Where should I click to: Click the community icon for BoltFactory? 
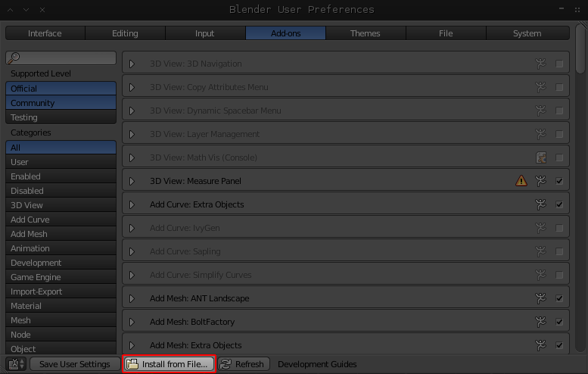(x=540, y=322)
